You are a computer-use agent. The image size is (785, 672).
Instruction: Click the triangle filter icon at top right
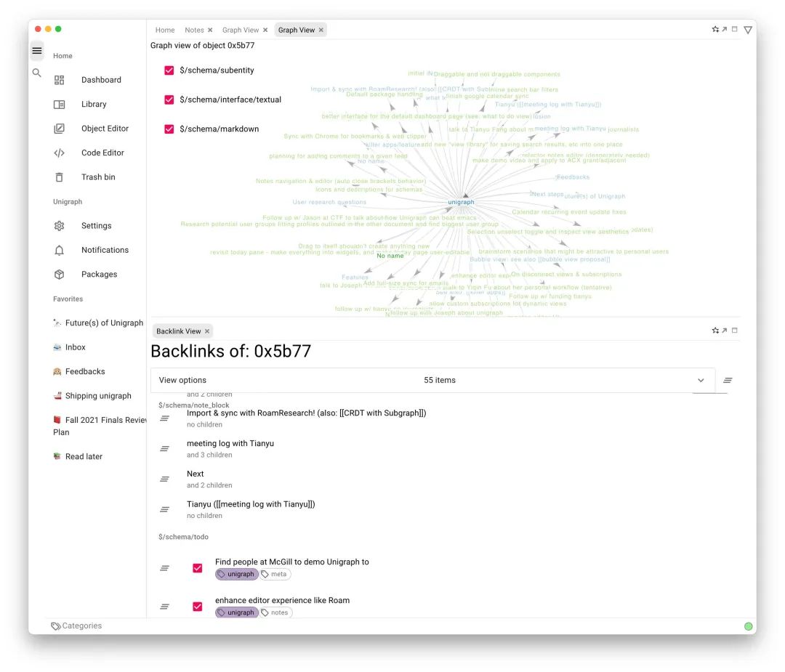coord(747,30)
